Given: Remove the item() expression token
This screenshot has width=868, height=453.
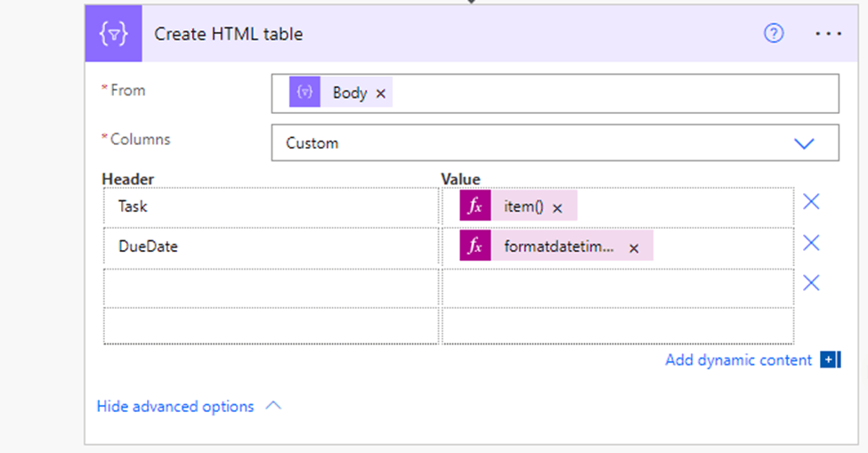Looking at the screenshot, I should (x=557, y=208).
